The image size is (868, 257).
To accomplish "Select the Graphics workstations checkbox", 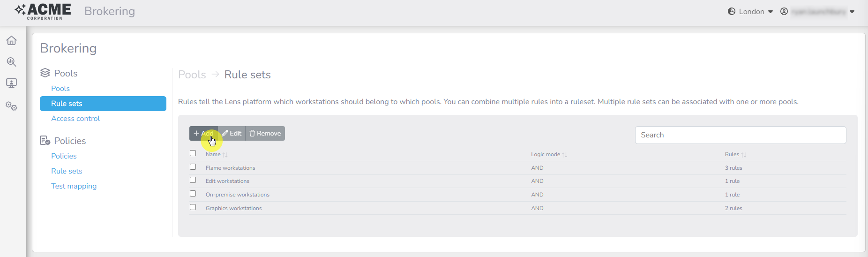I will tap(193, 207).
